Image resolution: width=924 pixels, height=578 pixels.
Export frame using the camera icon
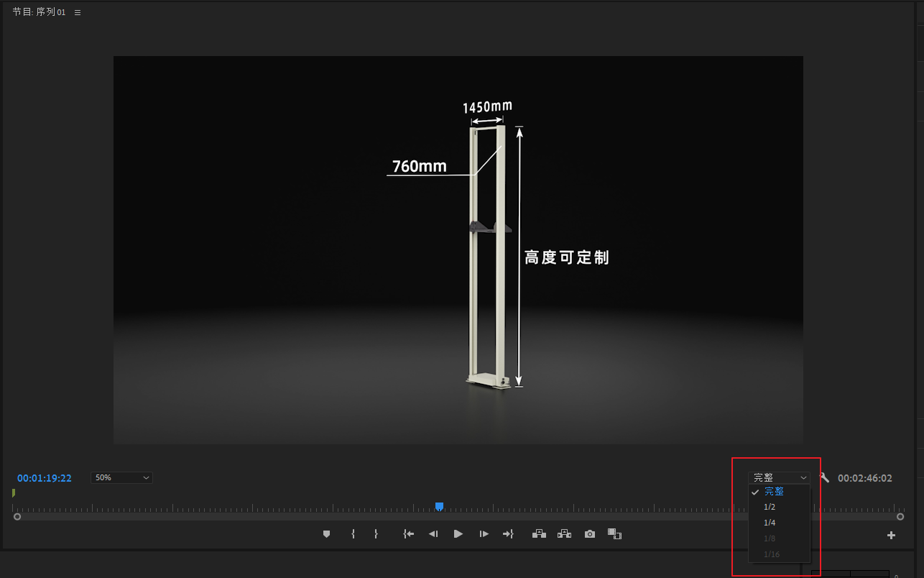tap(590, 534)
